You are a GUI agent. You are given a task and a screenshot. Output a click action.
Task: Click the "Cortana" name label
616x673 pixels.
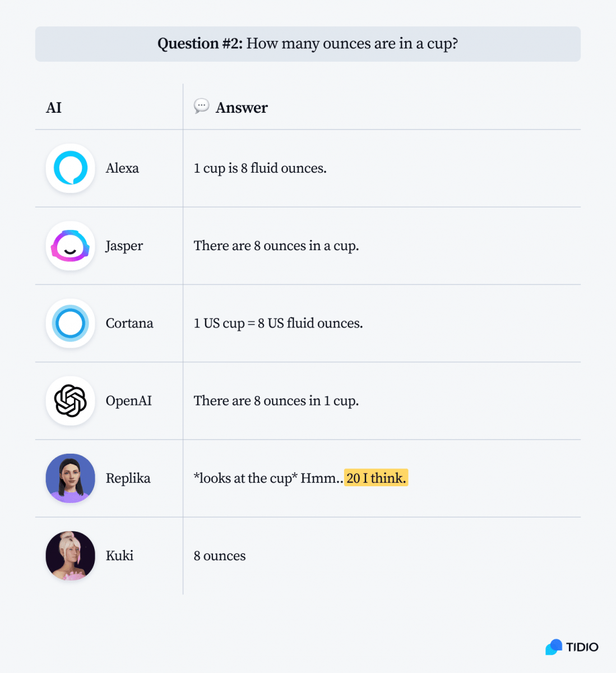129,324
